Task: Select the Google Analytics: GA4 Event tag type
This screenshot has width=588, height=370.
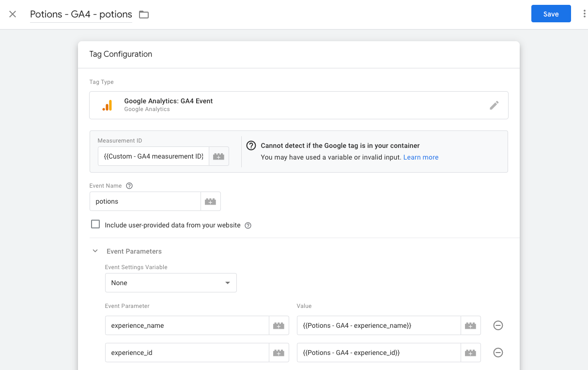Action: pyautogui.click(x=299, y=105)
